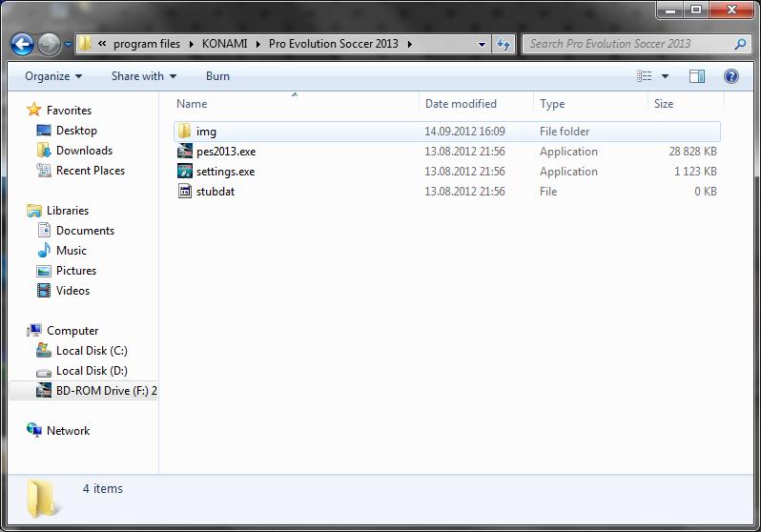Open BD-ROM Drive (F:) icon

[x=44, y=390]
